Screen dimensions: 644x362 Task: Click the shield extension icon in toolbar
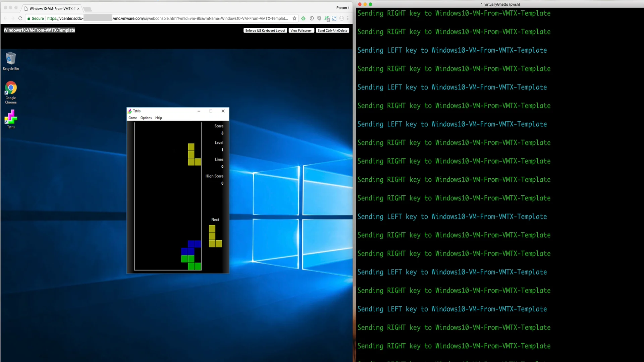(319, 18)
